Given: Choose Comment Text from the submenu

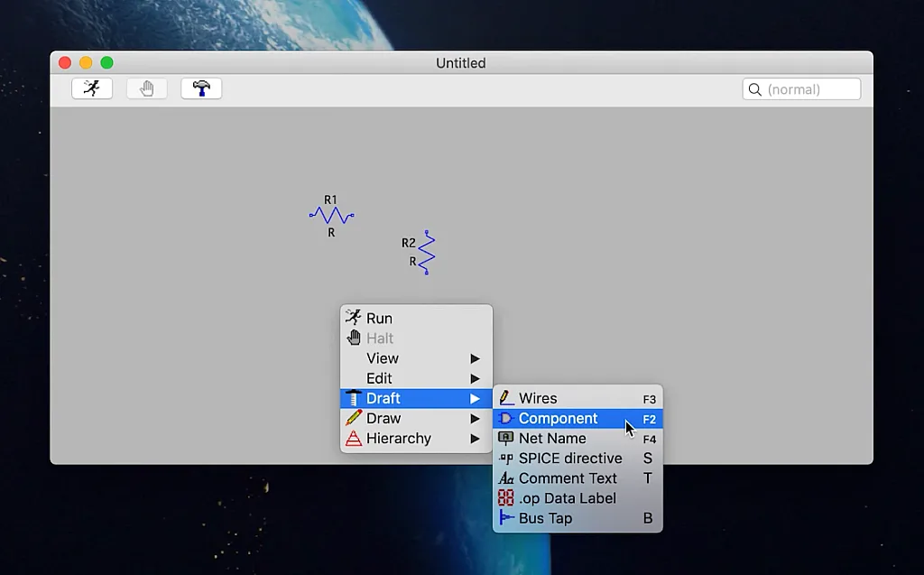Looking at the screenshot, I should pos(568,478).
